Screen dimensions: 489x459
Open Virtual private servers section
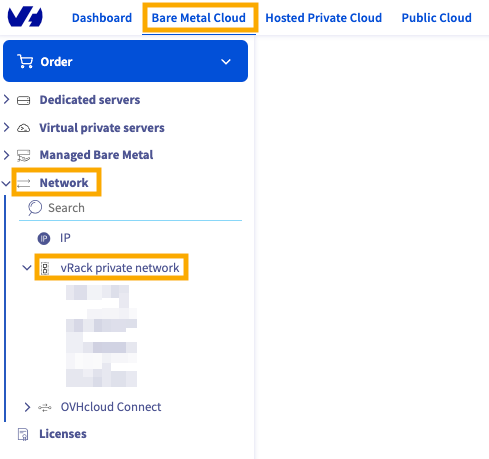[102, 128]
